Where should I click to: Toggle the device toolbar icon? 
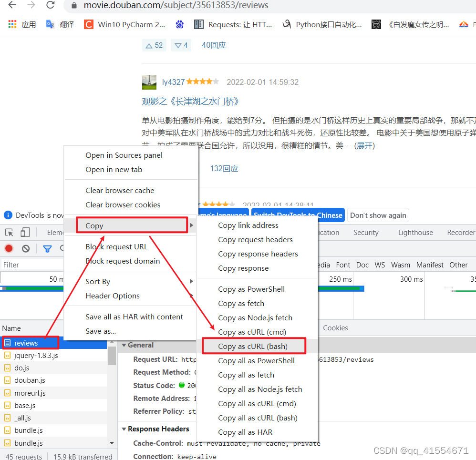coord(25,233)
